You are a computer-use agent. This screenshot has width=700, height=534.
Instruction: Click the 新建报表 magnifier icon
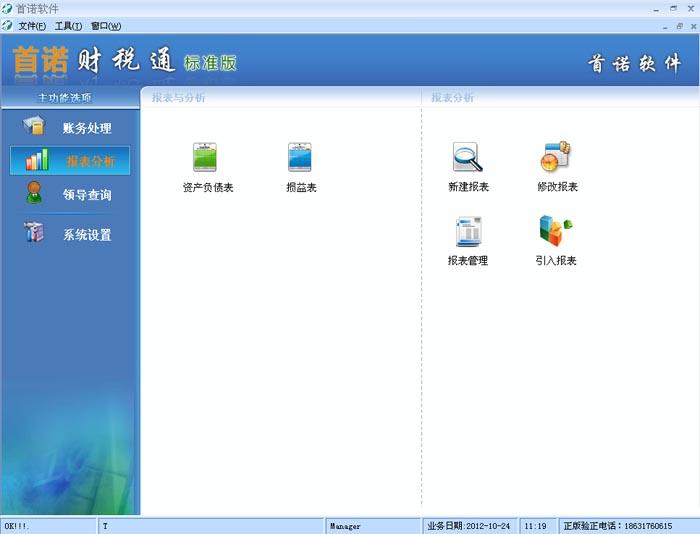point(467,158)
